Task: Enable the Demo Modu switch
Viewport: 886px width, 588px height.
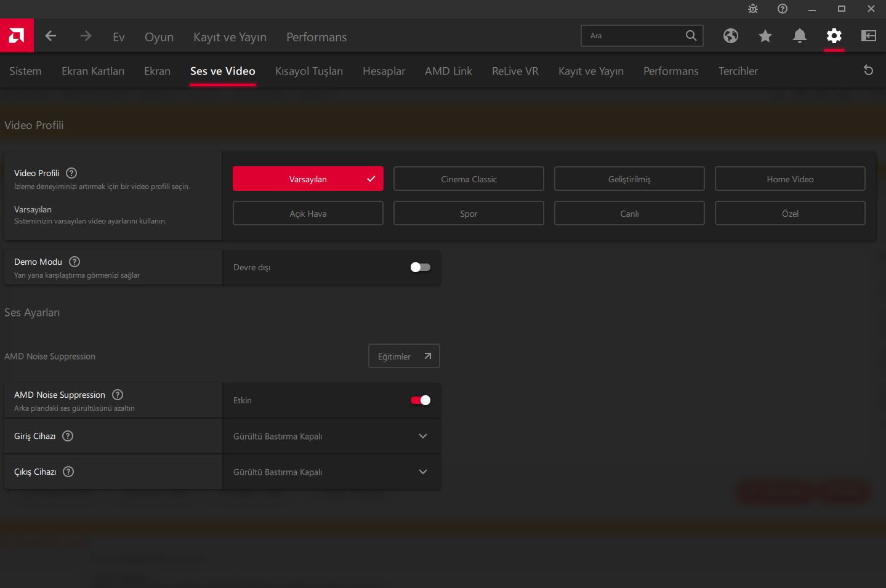Action: tap(421, 267)
